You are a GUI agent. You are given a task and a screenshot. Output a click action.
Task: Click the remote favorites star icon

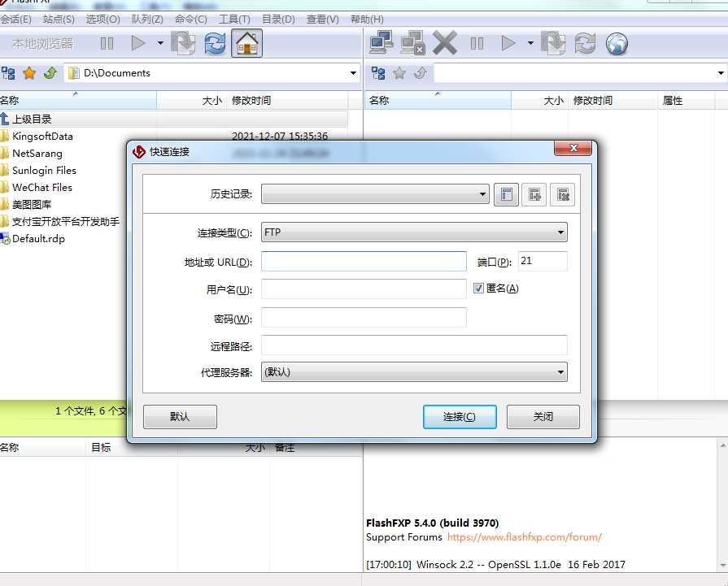point(399,73)
